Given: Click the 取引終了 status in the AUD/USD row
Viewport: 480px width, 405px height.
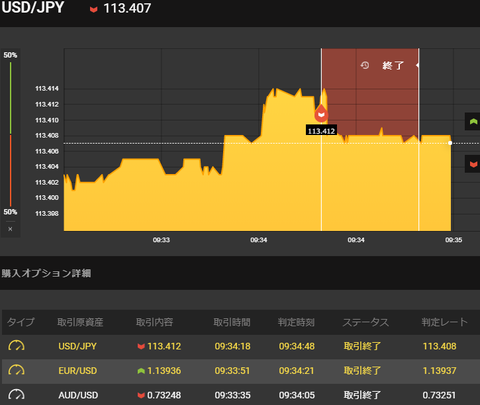Looking at the screenshot, I should tap(362, 395).
